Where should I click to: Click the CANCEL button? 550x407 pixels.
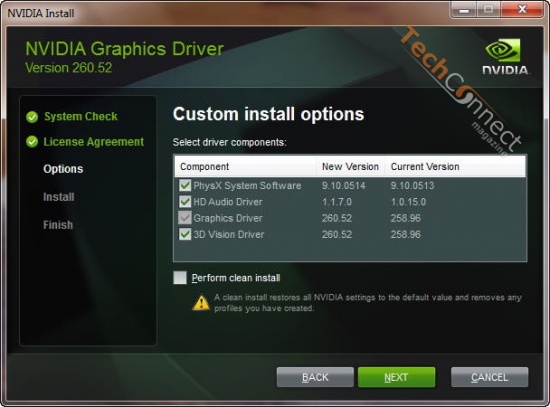point(489,377)
